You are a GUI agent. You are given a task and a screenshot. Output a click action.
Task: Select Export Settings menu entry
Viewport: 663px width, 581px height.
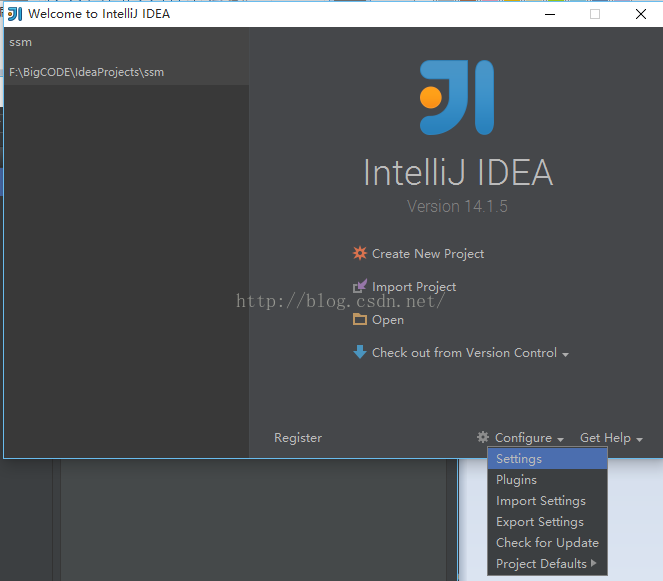tap(548, 522)
